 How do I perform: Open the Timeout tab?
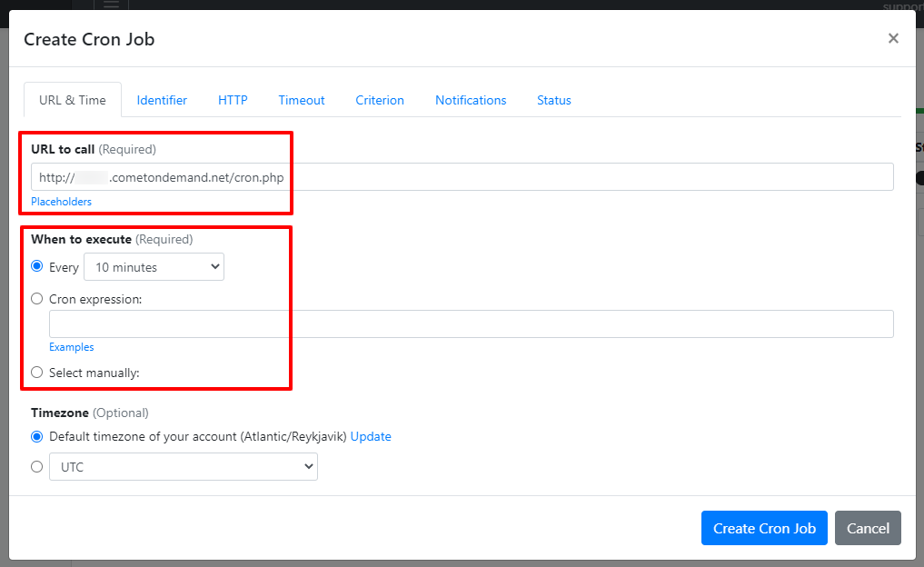pos(302,100)
